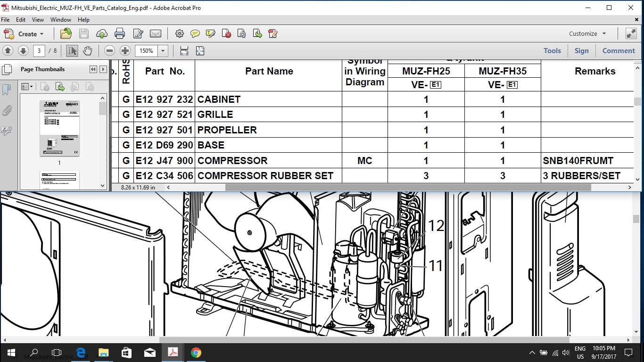
Task: Click the 150% zoom value field
Action: pyautogui.click(x=147, y=50)
